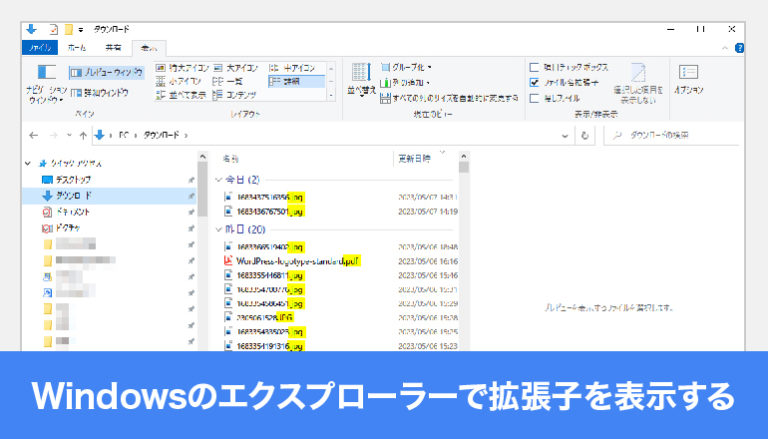Click the search Downloads input field
This screenshot has height=439, width=768.
point(672,135)
